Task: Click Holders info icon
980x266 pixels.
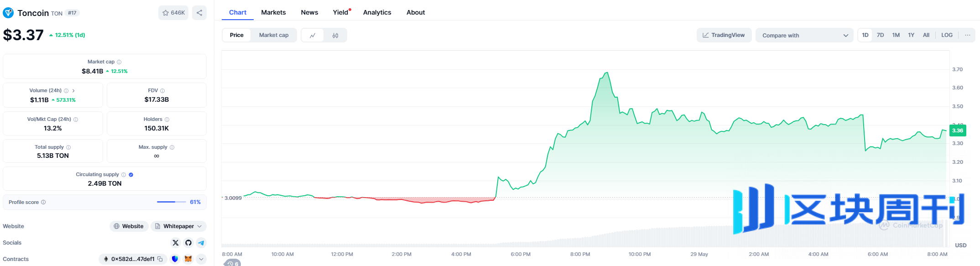Action: pyautogui.click(x=167, y=120)
